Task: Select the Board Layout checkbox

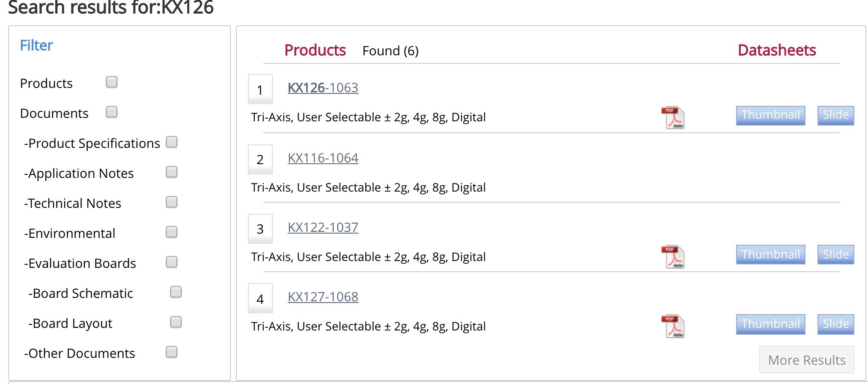Action: click(x=176, y=322)
